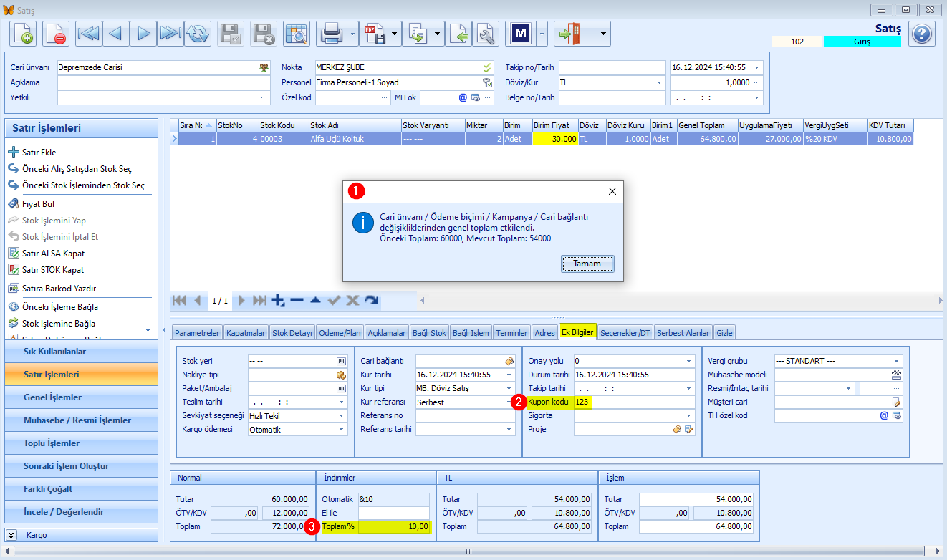
Task: Click the PDF save icon
Action: click(374, 33)
